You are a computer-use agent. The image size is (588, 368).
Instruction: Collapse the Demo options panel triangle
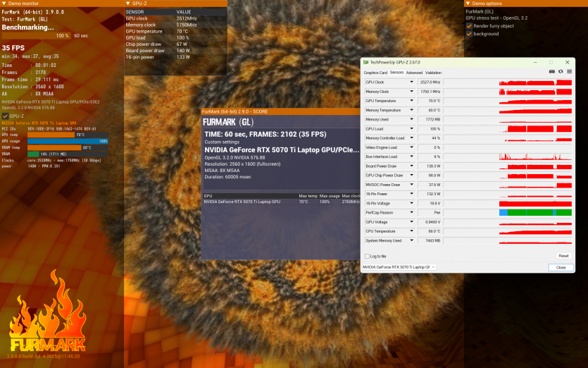pos(468,4)
